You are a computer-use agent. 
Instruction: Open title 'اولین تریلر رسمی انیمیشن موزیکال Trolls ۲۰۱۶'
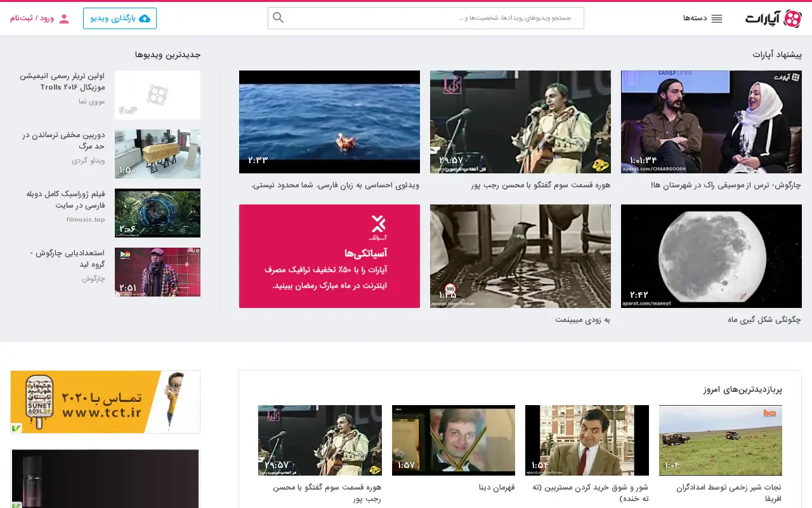click(x=62, y=81)
